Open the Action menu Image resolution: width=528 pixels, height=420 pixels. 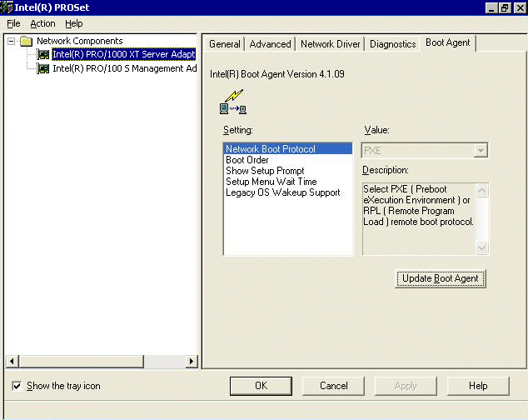[x=42, y=23]
